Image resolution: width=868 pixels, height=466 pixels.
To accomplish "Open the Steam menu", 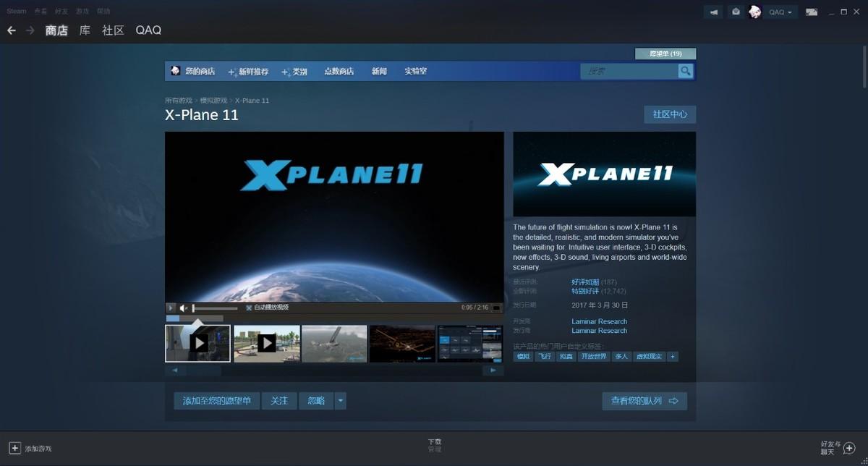I will click(17, 12).
